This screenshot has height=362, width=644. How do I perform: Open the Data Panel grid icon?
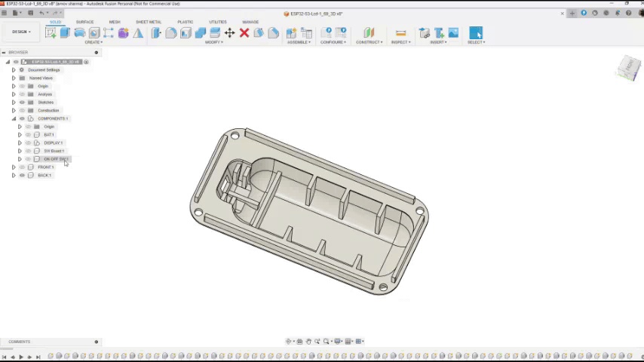coord(4,13)
